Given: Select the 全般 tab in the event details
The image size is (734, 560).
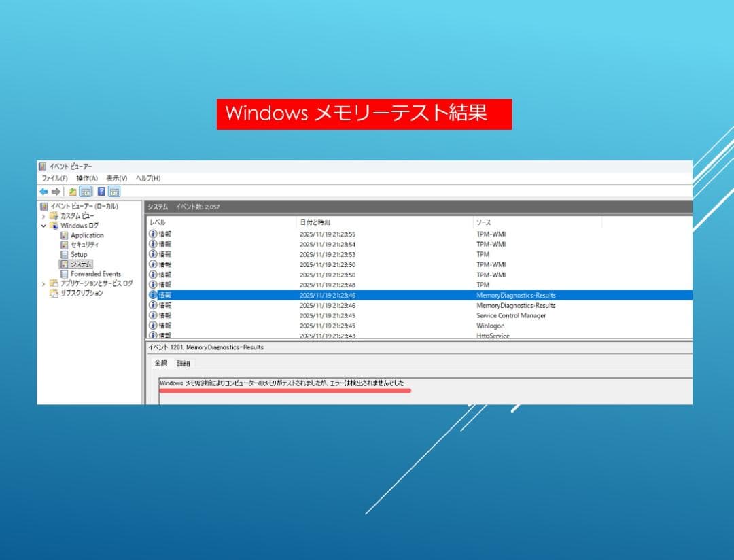Looking at the screenshot, I should pyautogui.click(x=160, y=362).
